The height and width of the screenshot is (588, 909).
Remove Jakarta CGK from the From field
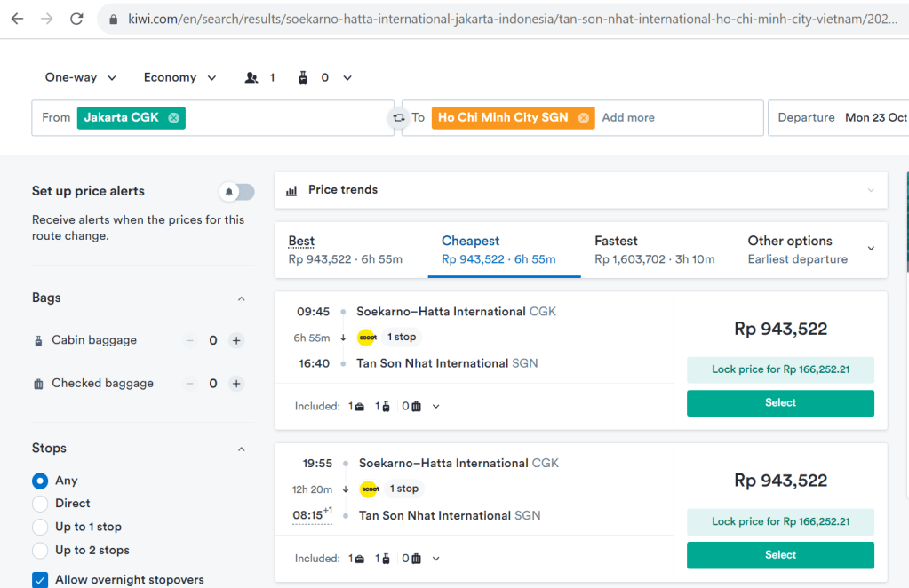[173, 118]
